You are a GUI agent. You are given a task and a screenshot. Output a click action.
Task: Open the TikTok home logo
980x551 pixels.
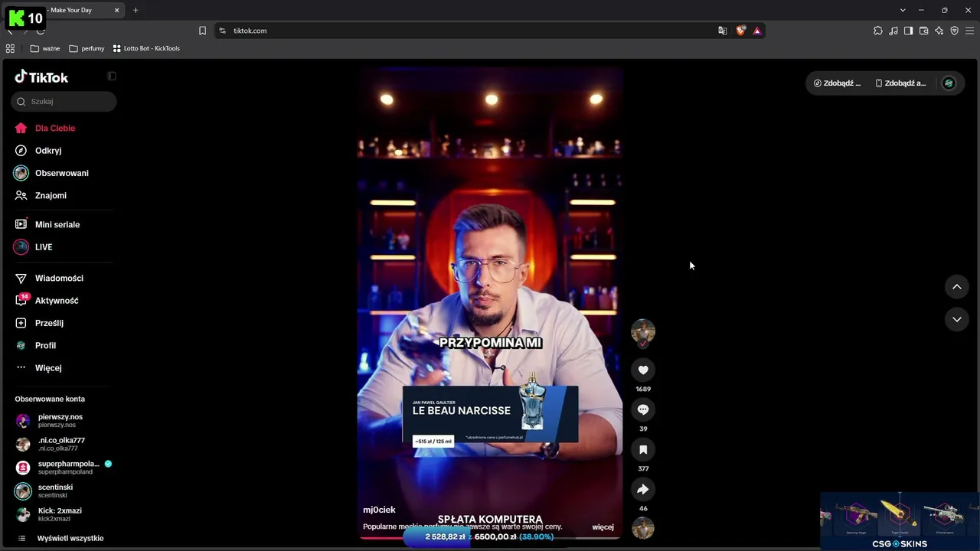(x=41, y=77)
